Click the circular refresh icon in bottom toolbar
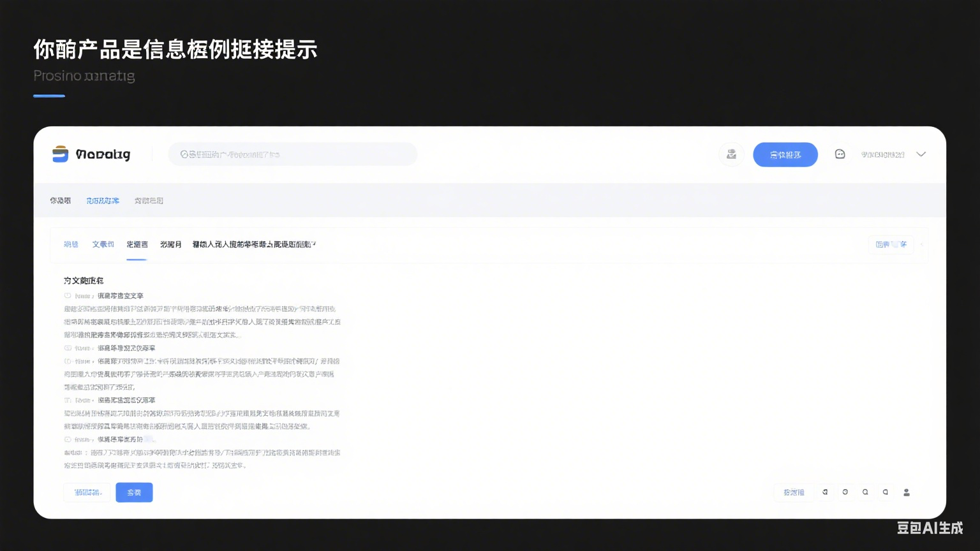 845,492
